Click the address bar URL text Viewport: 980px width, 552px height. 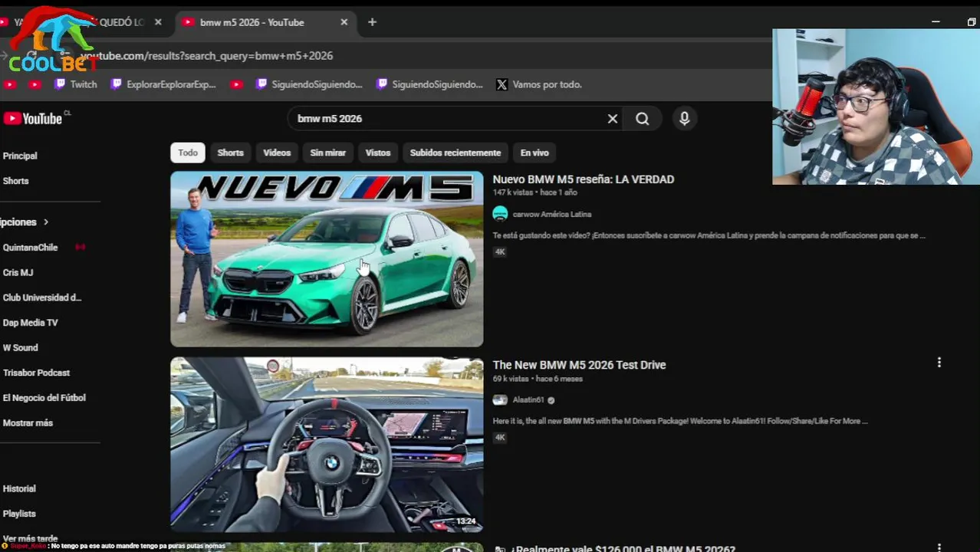click(207, 56)
